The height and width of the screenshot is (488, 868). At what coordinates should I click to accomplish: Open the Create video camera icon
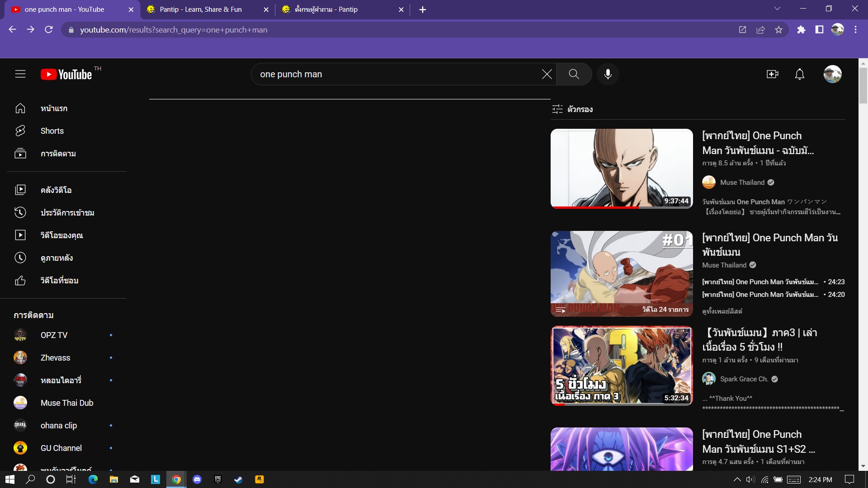[x=772, y=74]
